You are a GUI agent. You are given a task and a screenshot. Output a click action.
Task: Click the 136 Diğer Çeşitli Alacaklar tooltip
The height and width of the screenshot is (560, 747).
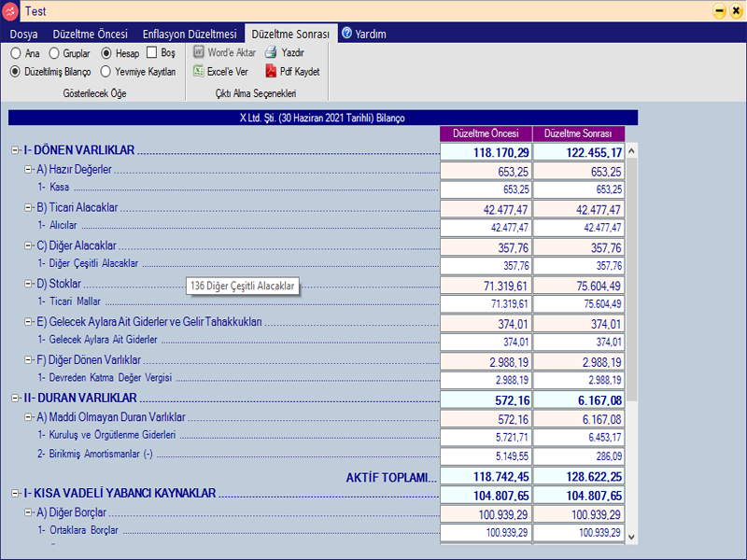[x=243, y=286]
